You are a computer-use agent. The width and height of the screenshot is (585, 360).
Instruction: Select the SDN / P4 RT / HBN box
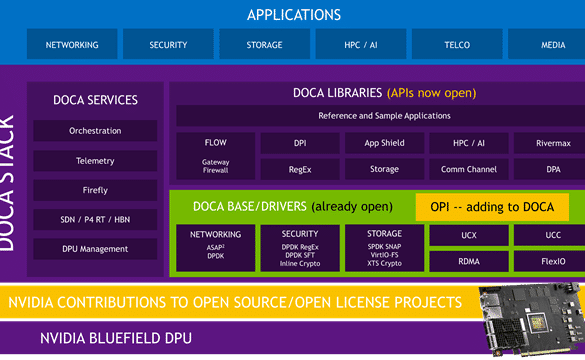(x=95, y=219)
